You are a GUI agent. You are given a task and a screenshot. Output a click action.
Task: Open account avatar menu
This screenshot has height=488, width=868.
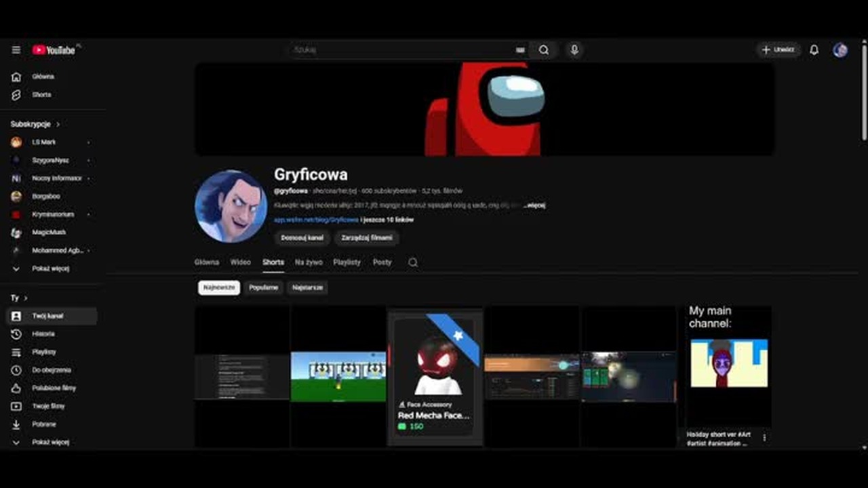(x=840, y=49)
